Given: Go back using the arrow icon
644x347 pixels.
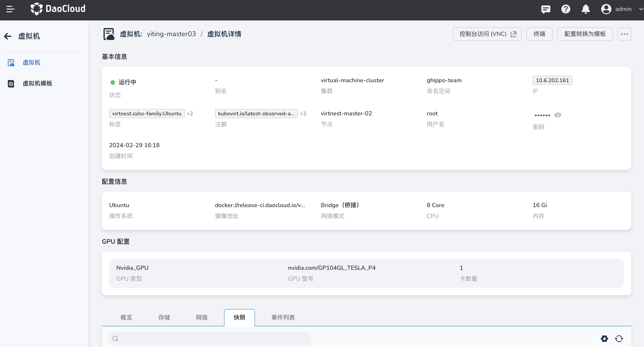Looking at the screenshot, I should [8, 36].
